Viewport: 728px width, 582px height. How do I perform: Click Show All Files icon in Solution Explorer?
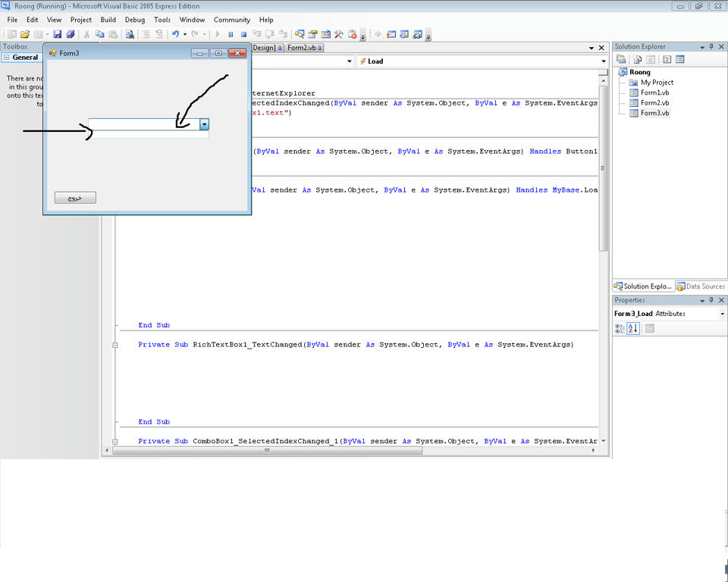pyautogui.click(x=638, y=59)
